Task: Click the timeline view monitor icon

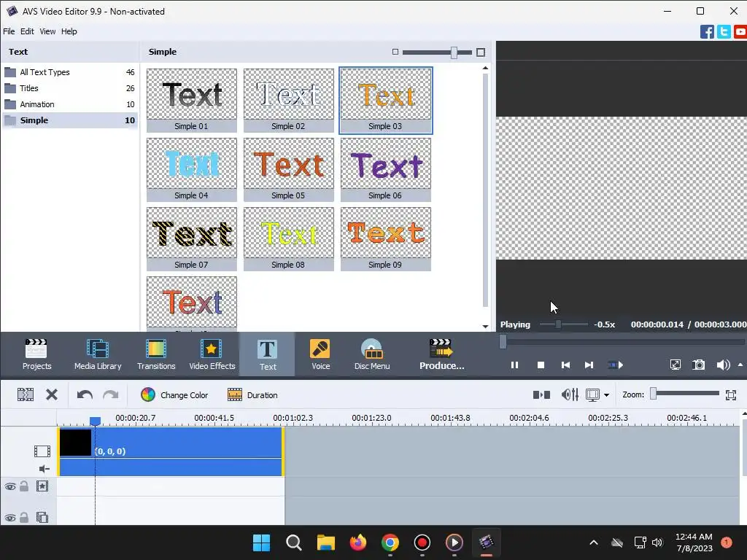Action: (x=592, y=394)
